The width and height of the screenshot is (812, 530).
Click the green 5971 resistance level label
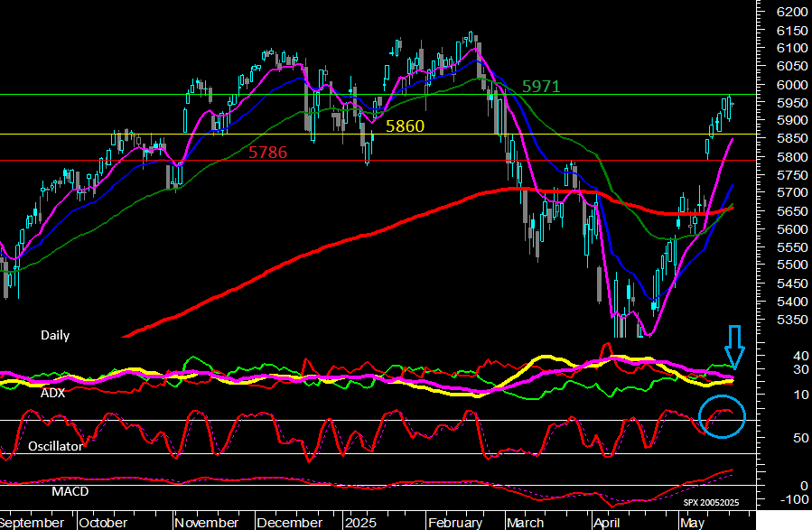click(541, 87)
